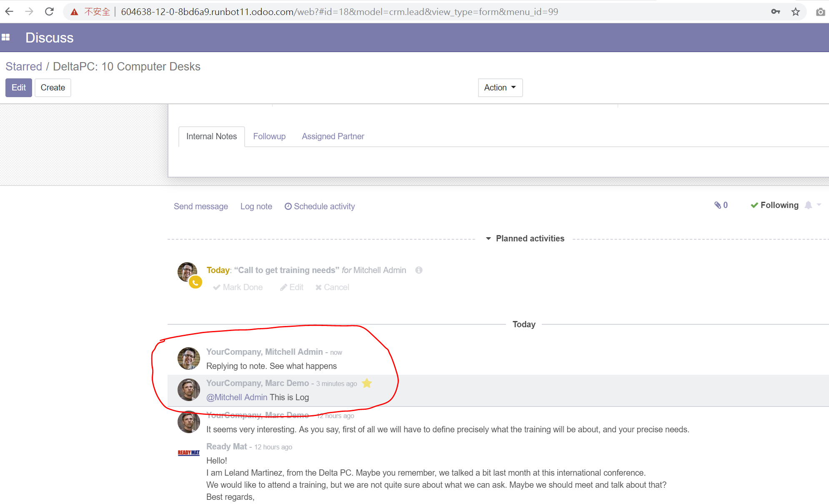Click the Schedule activity clock icon
The height and width of the screenshot is (504, 829).
tap(288, 206)
